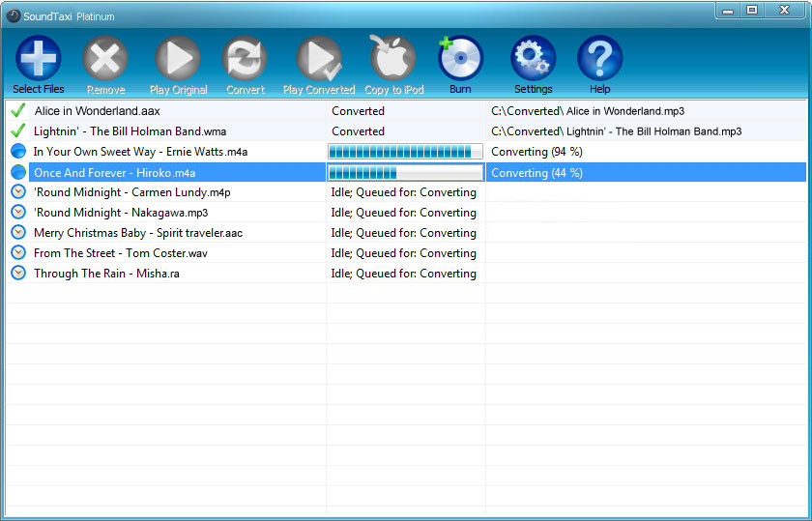Click the converting status icon for Once And Forever

(x=18, y=172)
